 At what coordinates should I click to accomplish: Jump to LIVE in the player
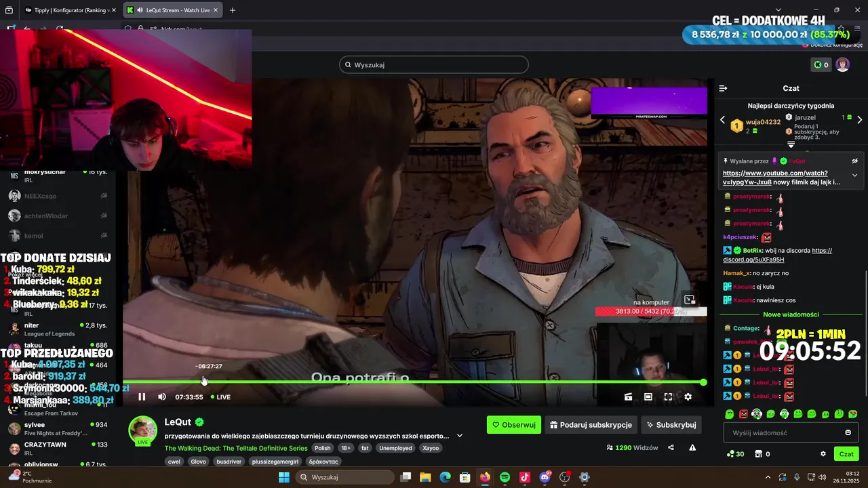point(220,397)
